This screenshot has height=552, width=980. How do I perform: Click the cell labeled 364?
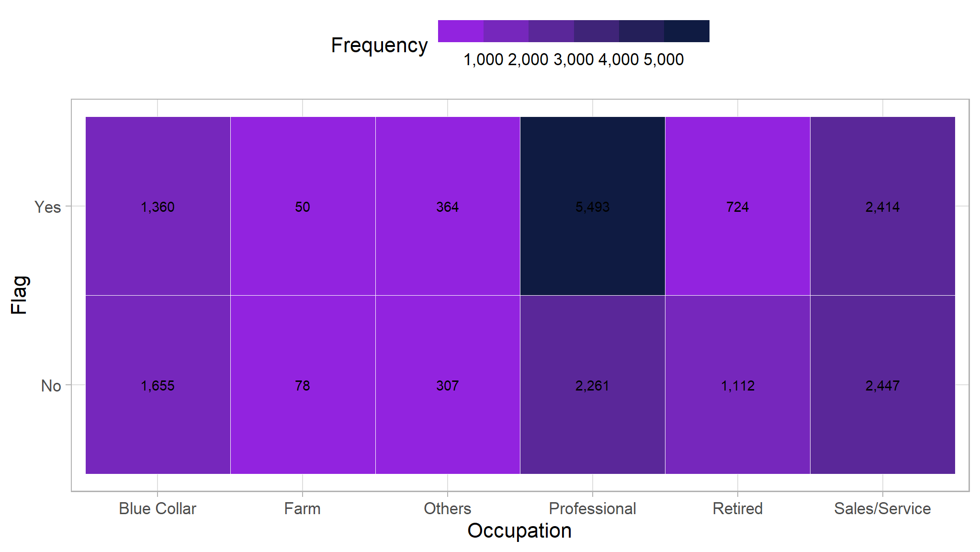[x=448, y=206]
